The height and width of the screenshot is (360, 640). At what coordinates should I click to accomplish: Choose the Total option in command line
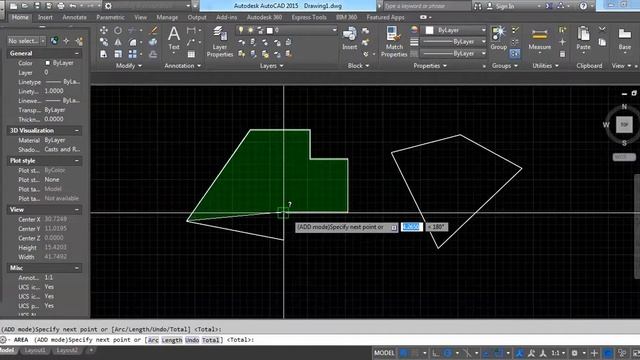pyautogui.click(x=211, y=340)
